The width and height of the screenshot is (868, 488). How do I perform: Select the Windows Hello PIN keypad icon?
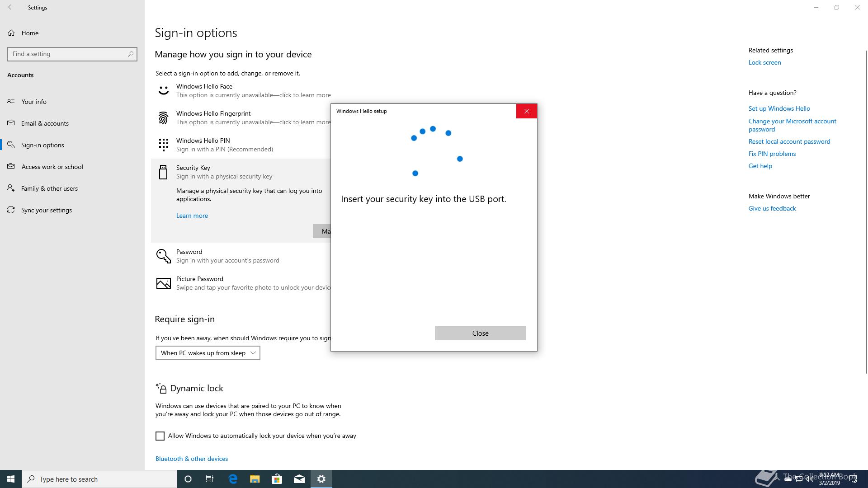pyautogui.click(x=163, y=145)
